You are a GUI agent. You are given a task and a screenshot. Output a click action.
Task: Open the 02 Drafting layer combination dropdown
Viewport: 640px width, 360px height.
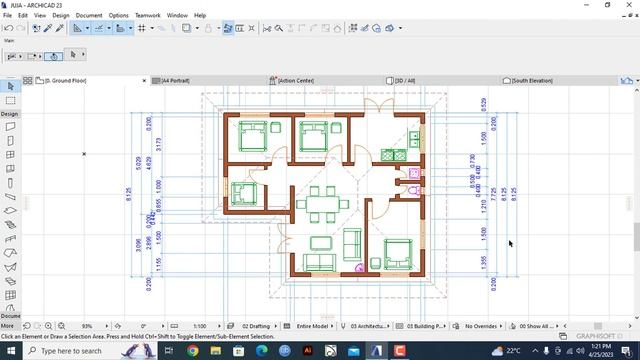(x=276, y=326)
